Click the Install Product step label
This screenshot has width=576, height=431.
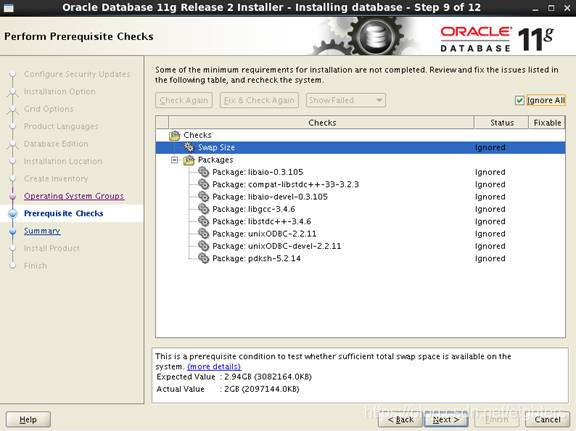(x=52, y=248)
